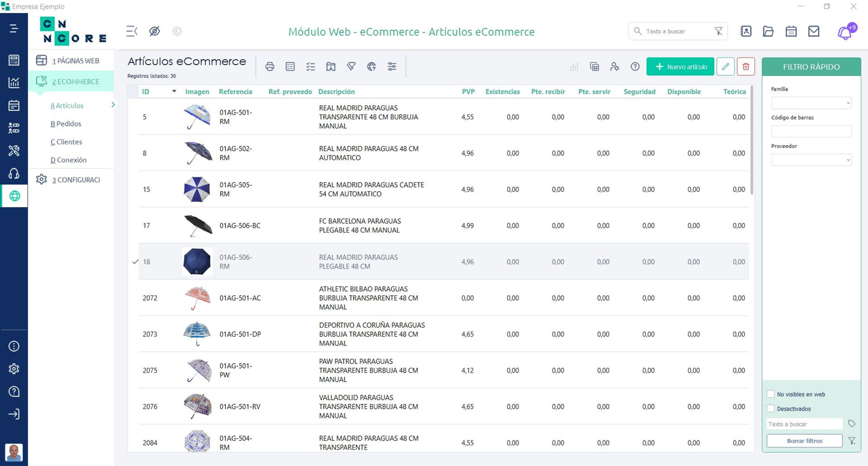The height and width of the screenshot is (466, 868).
Task: Click the tag icon beside filter search
Action: pyautogui.click(x=851, y=424)
